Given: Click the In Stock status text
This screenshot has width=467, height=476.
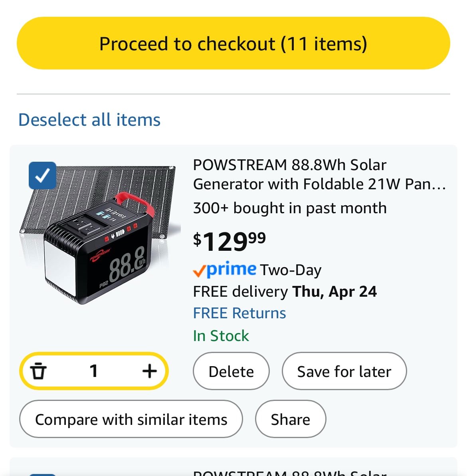Looking at the screenshot, I should pos(221,336).
